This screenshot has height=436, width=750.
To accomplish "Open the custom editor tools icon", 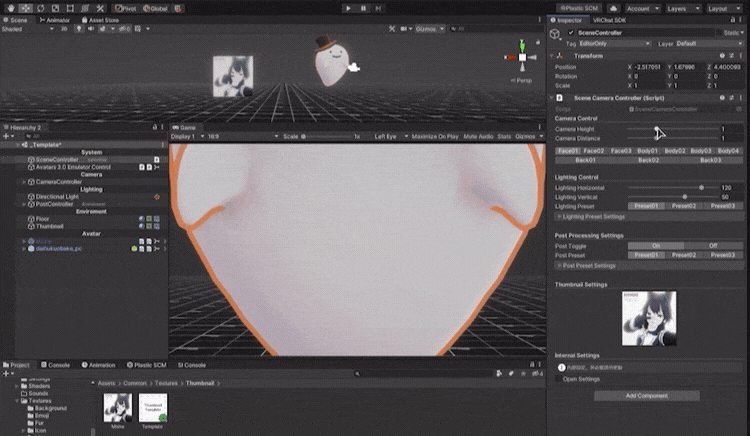I will [99, 8].
